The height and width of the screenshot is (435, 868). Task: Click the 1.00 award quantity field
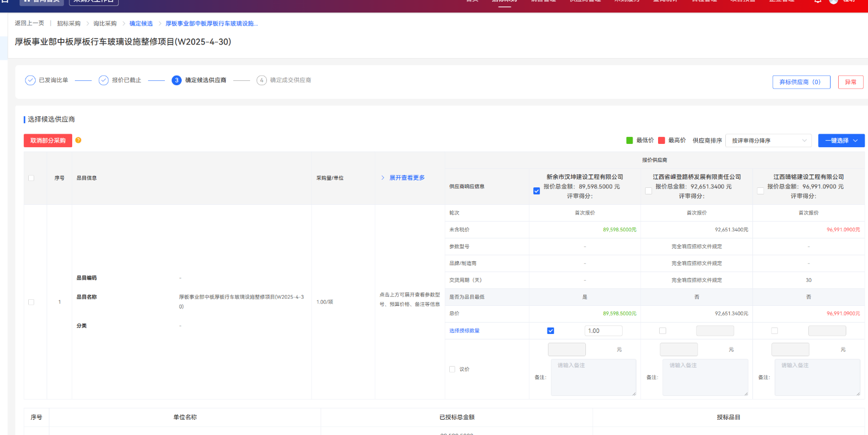coord(603,331)
